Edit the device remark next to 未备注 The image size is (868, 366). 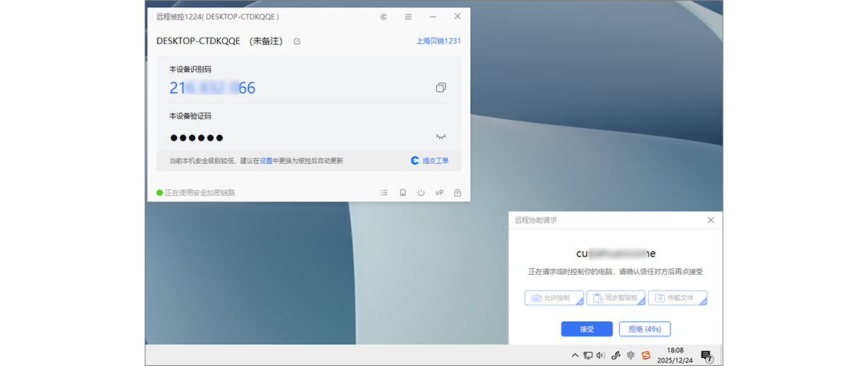tap(297, 41)
